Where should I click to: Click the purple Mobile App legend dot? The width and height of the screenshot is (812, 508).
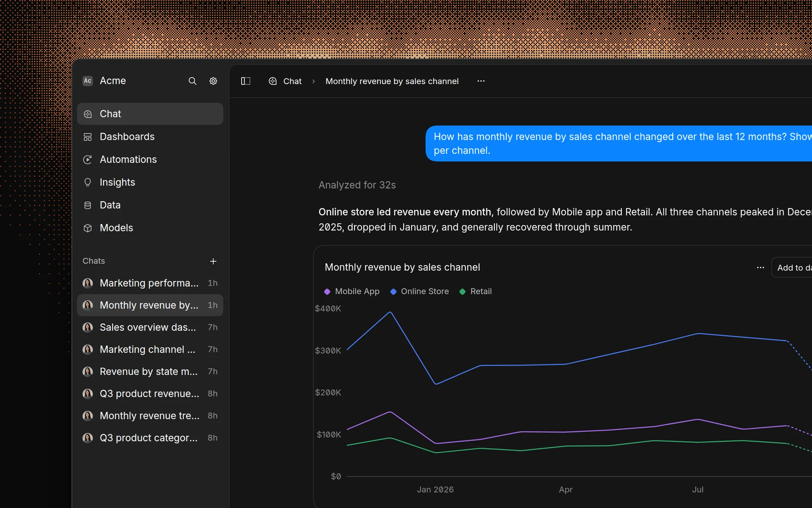[x=327, y=292]
